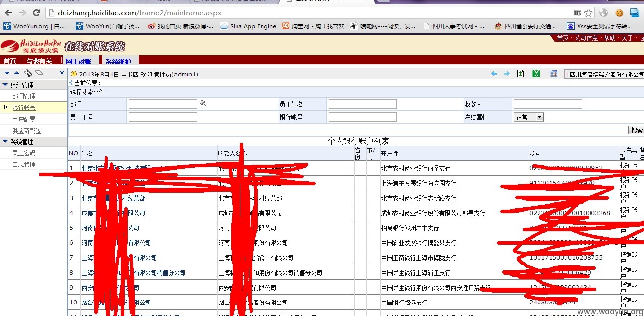Open 帮助 in the header
Image resolution: width=644 pixels, height=316 pixels.
[x=610, y=38]
